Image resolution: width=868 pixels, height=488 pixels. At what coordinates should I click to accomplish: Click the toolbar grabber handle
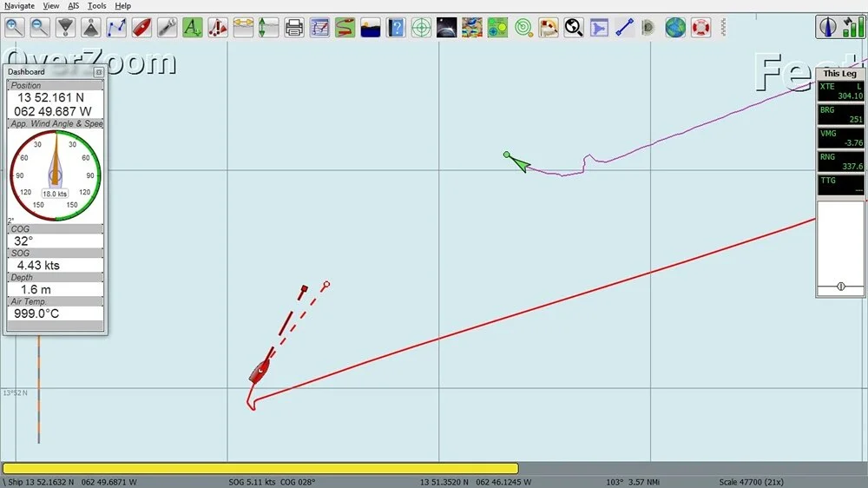[723, 27]
